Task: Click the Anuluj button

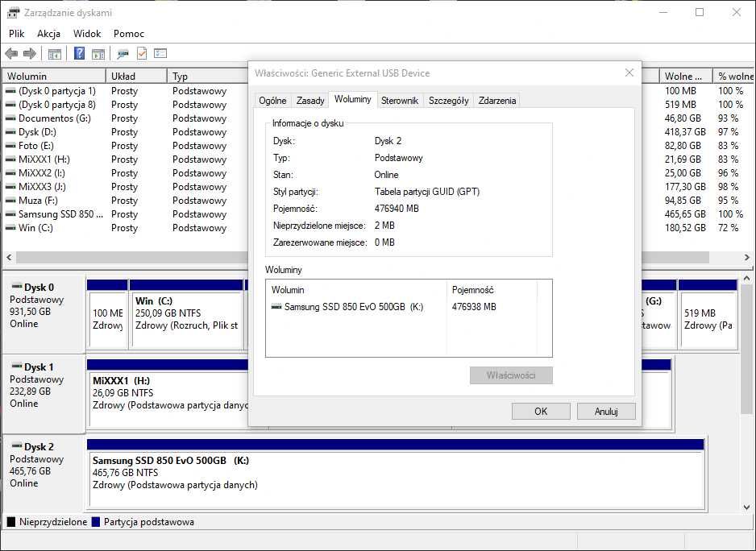Action: click(x=606, y=411)
